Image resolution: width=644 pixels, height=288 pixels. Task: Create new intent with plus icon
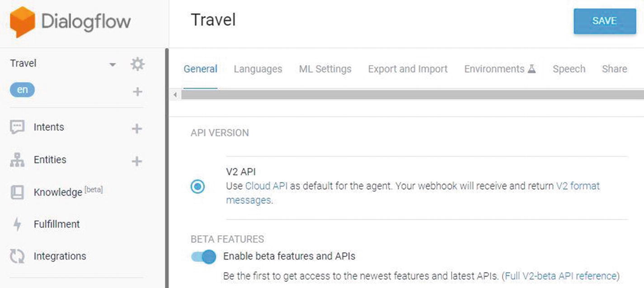tap(137, 129)
